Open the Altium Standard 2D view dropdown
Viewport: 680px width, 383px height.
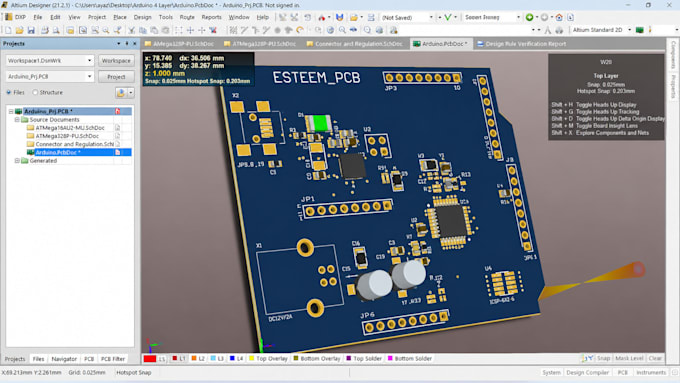coord(629,30)
